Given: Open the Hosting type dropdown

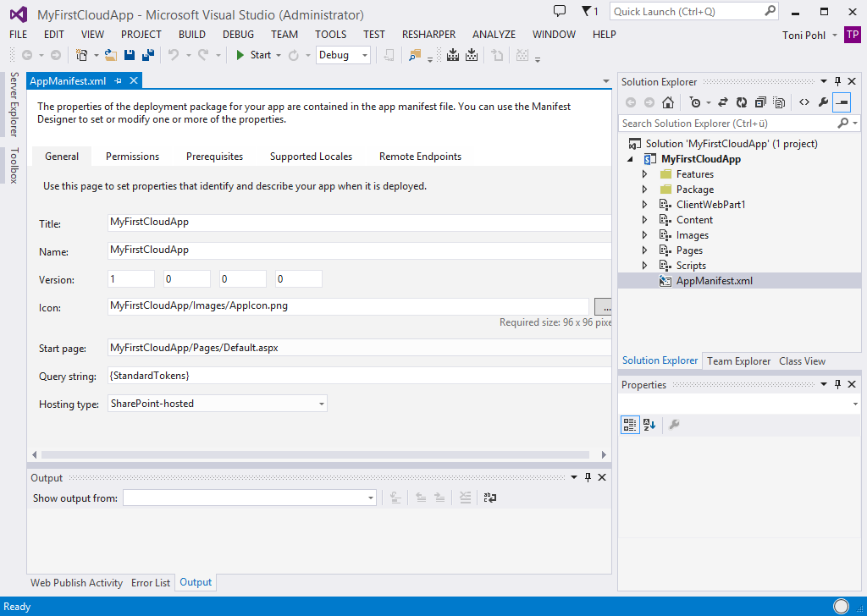Looking at the screenshot, I should 321,404.
